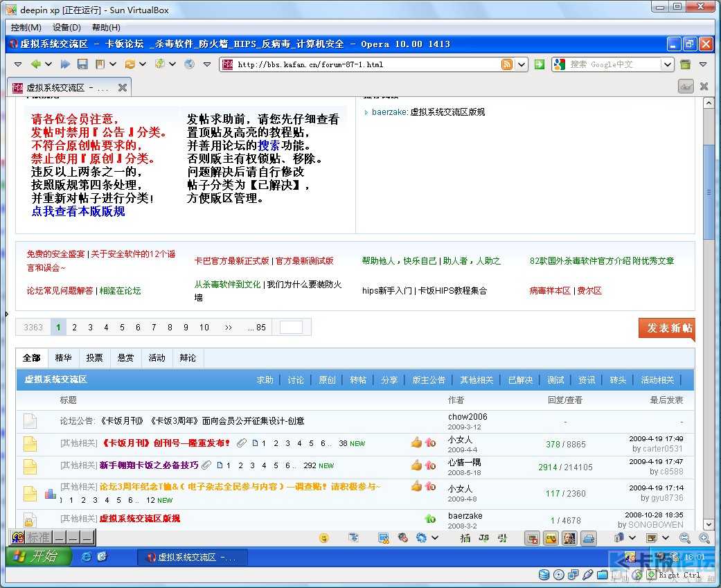This screenshot has height=588, width=721.
Task: Switch to the 悬赏 tab
Action: (x=125, y=357)
